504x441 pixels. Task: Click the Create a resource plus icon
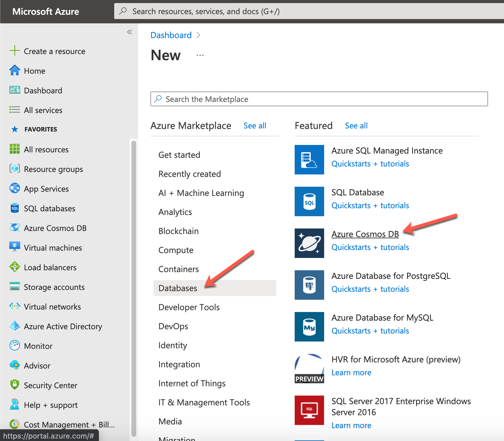[14, 51]
